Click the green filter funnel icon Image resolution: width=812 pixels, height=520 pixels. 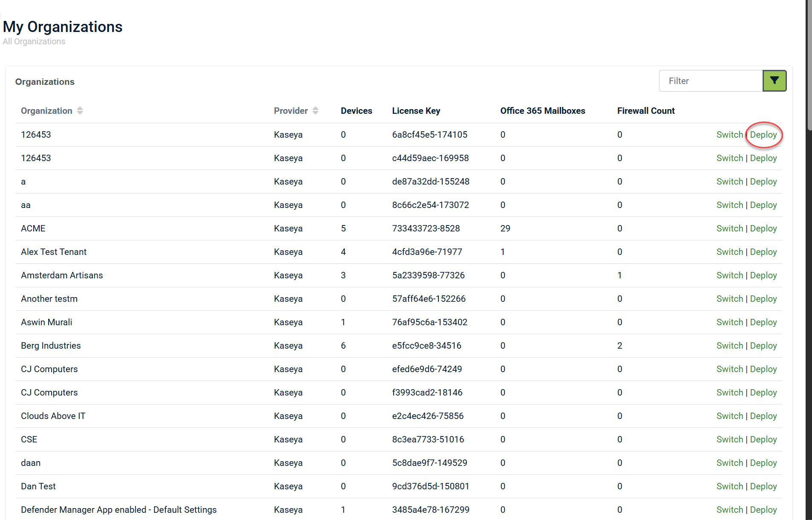(774, 81)
